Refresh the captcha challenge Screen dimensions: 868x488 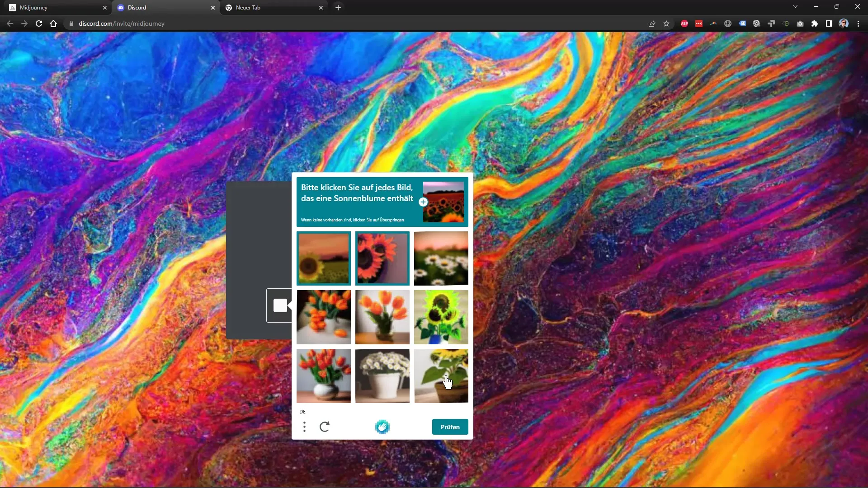click(325, 427)
